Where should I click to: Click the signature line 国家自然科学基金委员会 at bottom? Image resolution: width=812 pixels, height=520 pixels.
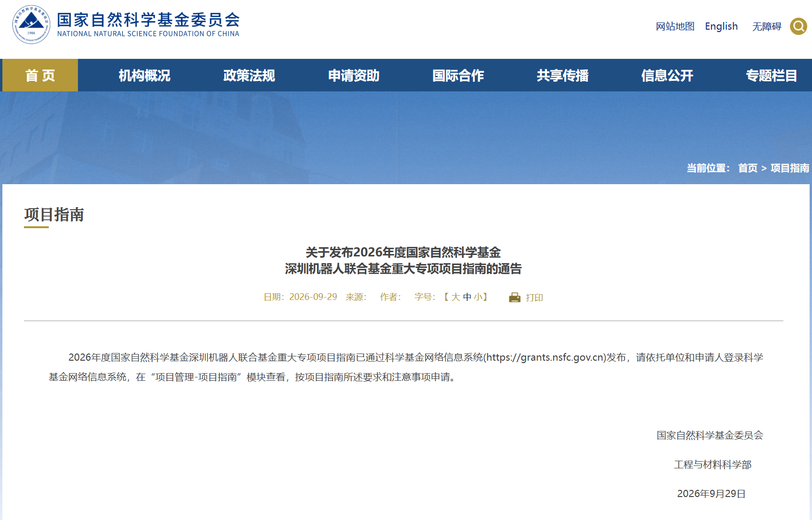tap(710, 435)
